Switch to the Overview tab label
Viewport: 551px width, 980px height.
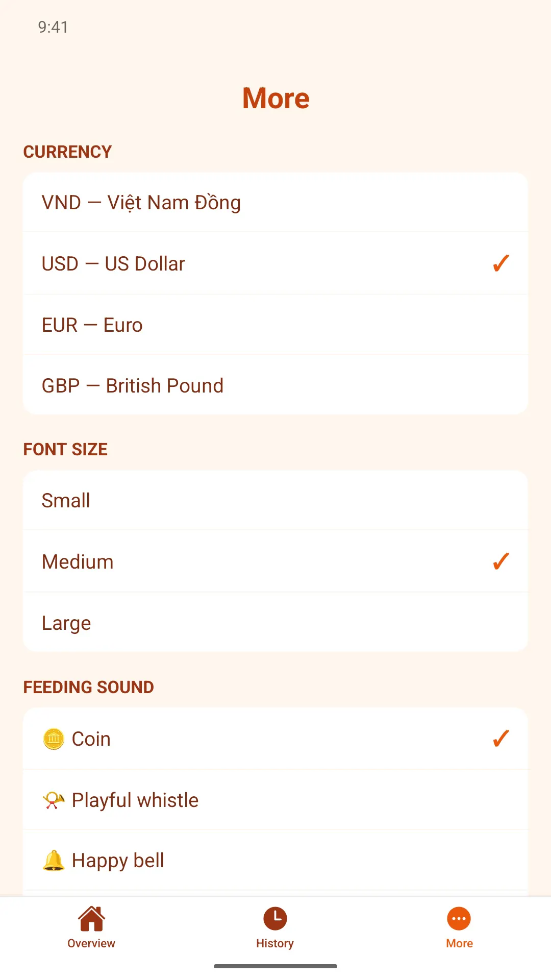point(91,943)
